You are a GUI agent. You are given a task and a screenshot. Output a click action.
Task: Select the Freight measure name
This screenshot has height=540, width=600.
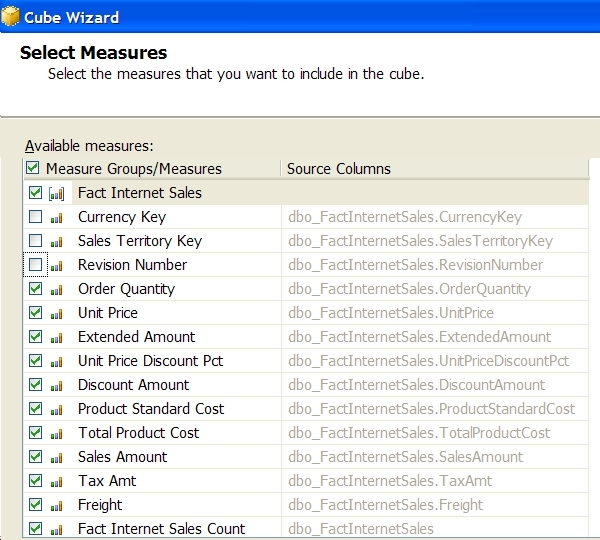pyautogui.click(x=100, y=505)
